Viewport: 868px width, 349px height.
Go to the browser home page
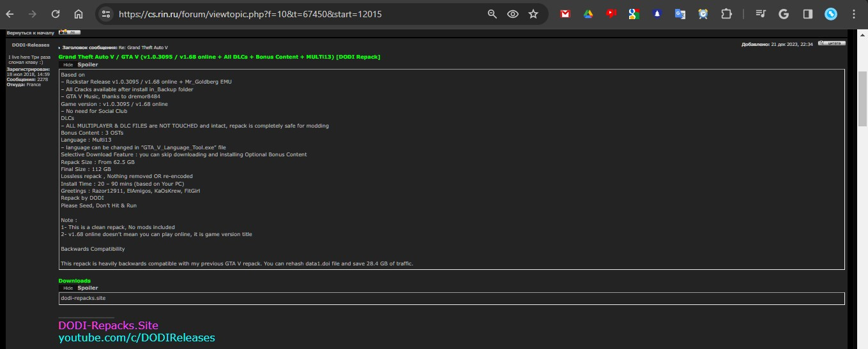click(x=78, y=14)
